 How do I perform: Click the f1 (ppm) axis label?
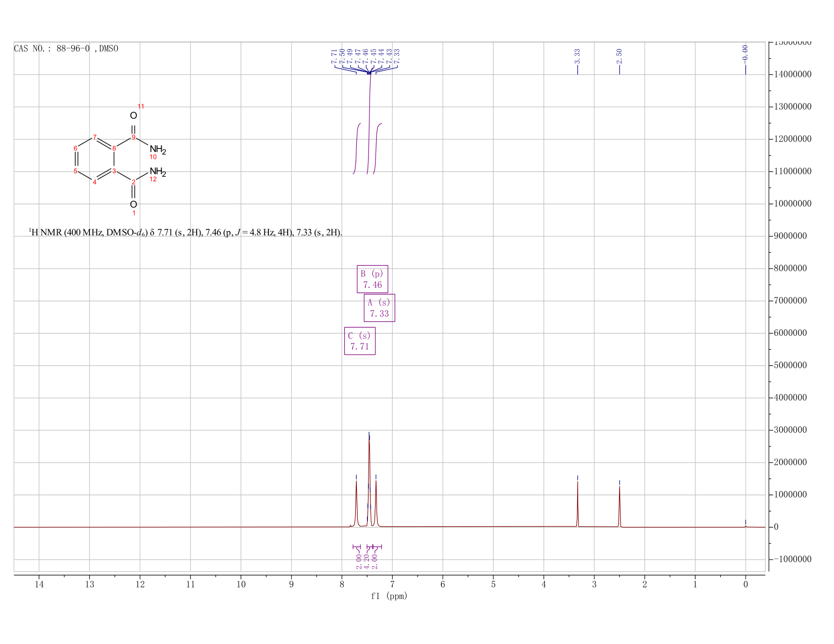389,596
